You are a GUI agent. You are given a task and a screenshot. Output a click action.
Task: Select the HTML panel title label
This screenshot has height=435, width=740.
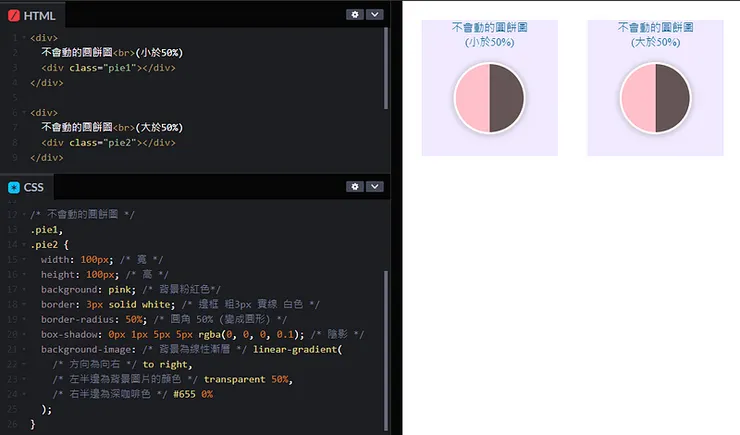pos(39,16)
